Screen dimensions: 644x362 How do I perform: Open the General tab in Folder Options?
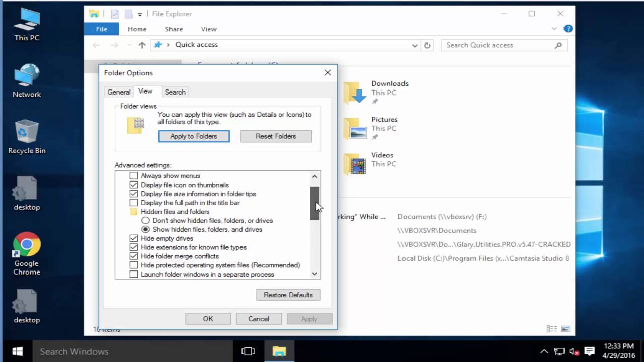(x=119, y=92)
